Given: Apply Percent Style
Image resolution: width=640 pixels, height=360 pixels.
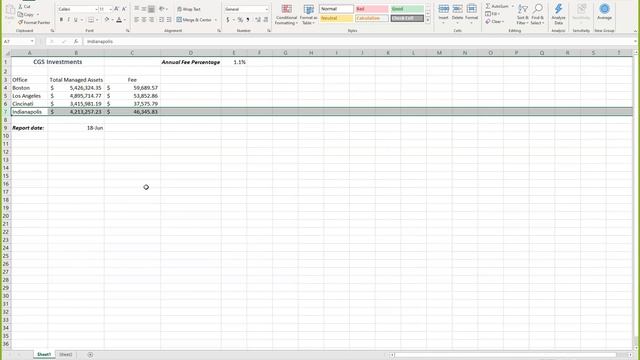Looking at the screenshot, I should point(240,20).
